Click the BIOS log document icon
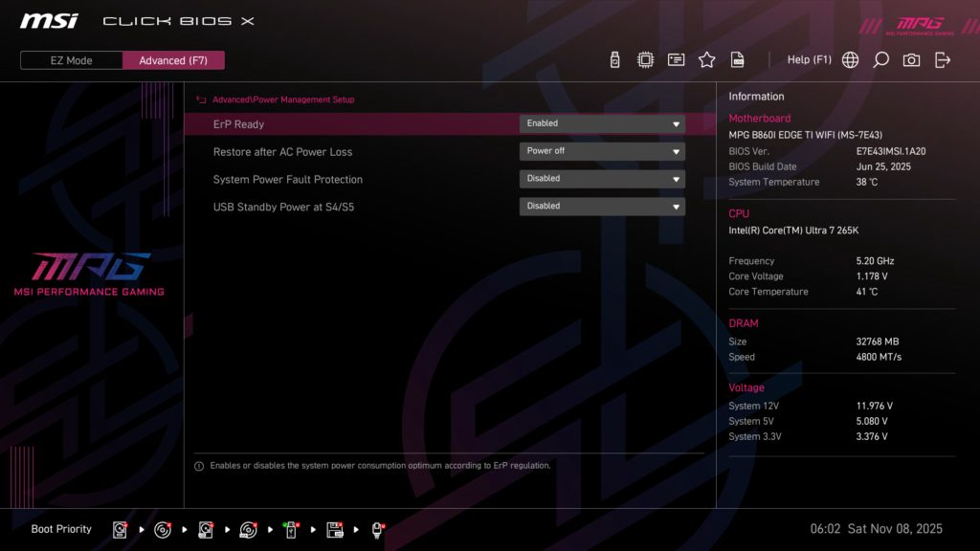 click(737, 59)
